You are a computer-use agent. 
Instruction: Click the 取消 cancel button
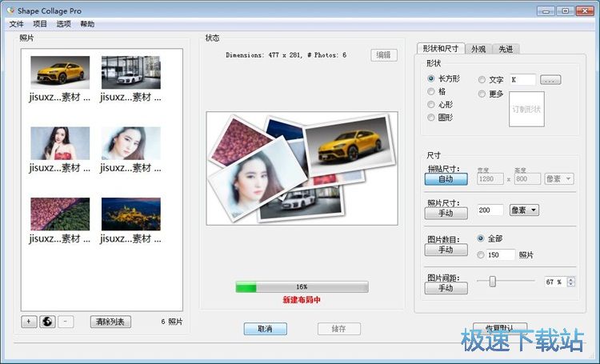[x=265, y=329]
